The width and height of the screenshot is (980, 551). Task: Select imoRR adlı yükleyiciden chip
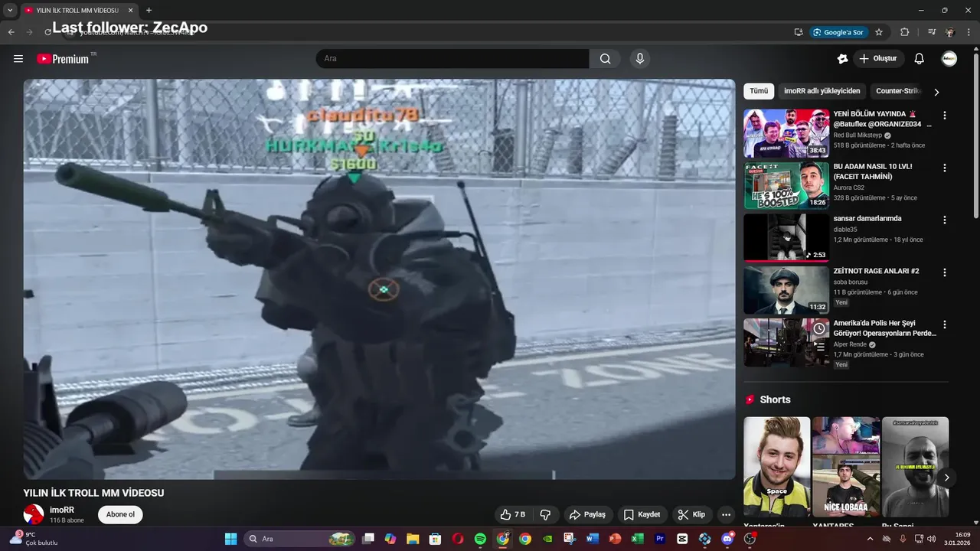(822, 91)
